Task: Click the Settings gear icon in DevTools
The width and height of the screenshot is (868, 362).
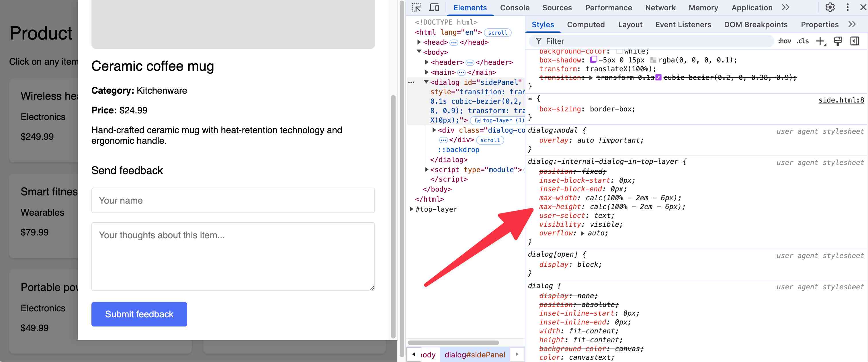Action: pos(830,7)
